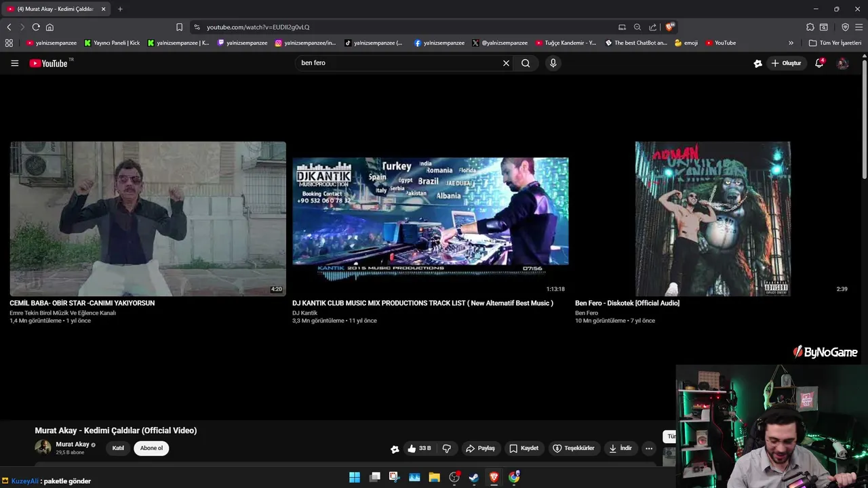Open DJ Kantik club mix thumbnail

point(431,219)
